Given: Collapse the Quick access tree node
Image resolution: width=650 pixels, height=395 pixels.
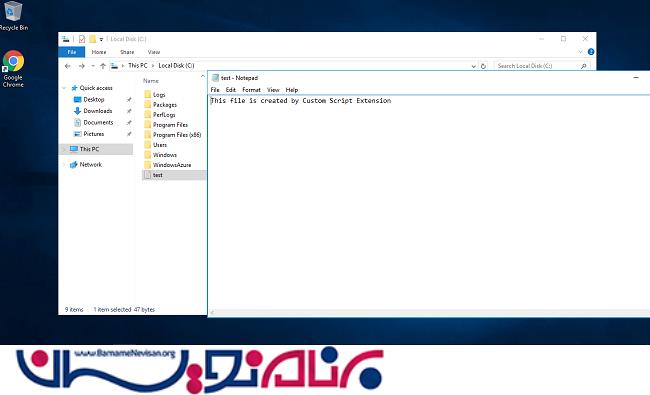Looking at the screenshot, I should point(64,88).
